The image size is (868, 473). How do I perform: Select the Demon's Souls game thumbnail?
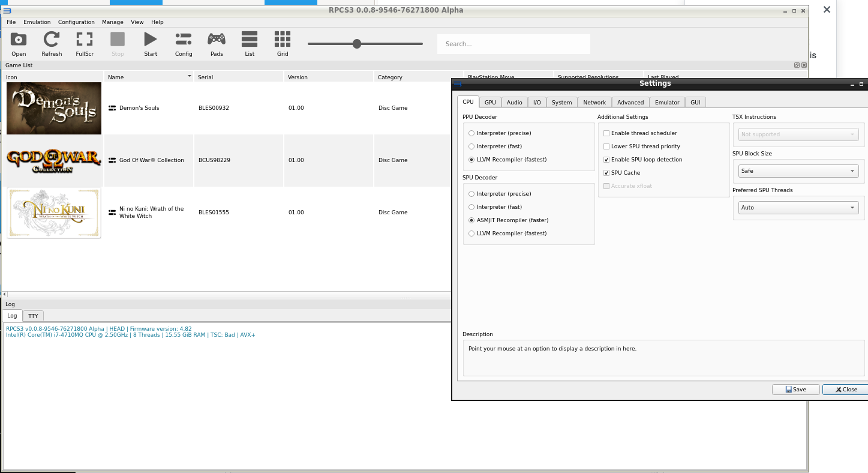click(54, 108)
